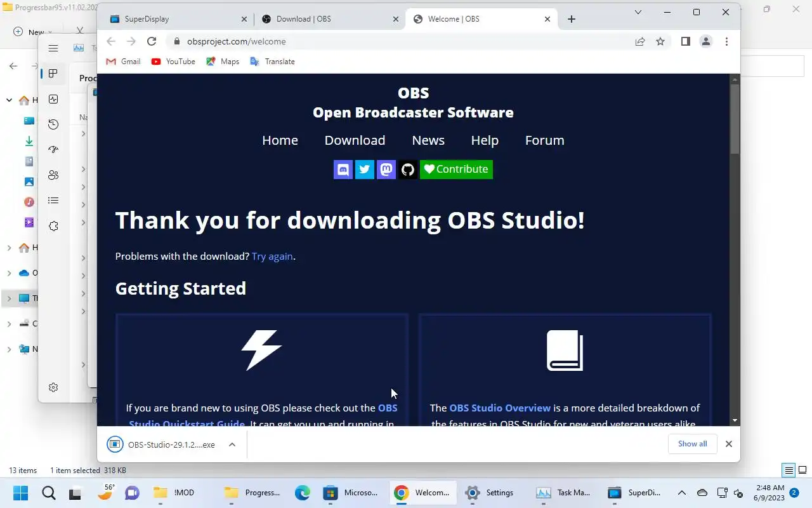Image resolution: width=812 pixels, height=508 pixels.
Task: Open YouTube bookmark
Action: (173, 62)
